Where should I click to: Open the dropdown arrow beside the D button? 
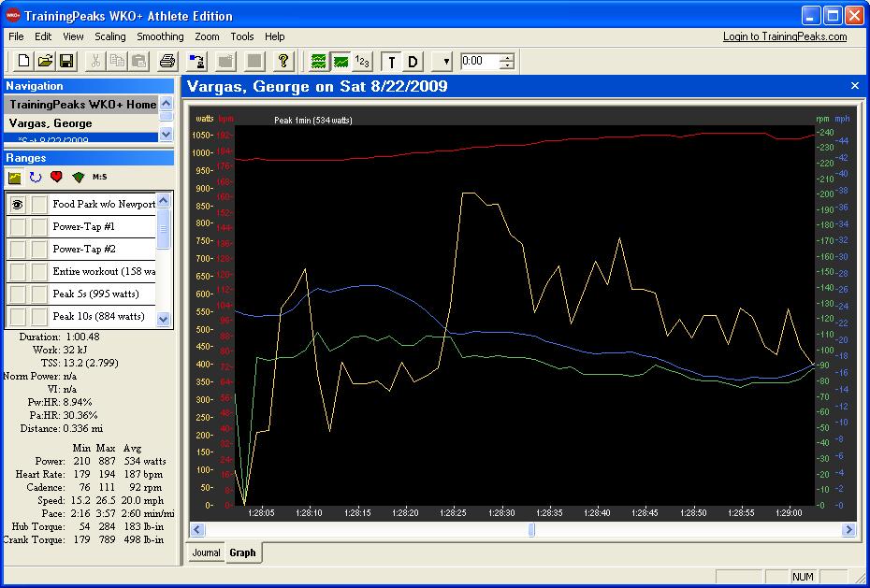[x=446, y=62]
